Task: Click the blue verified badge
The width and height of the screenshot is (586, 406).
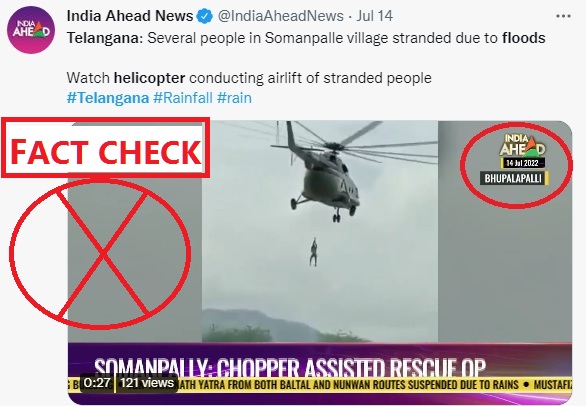Action: (x=204, y=16)
